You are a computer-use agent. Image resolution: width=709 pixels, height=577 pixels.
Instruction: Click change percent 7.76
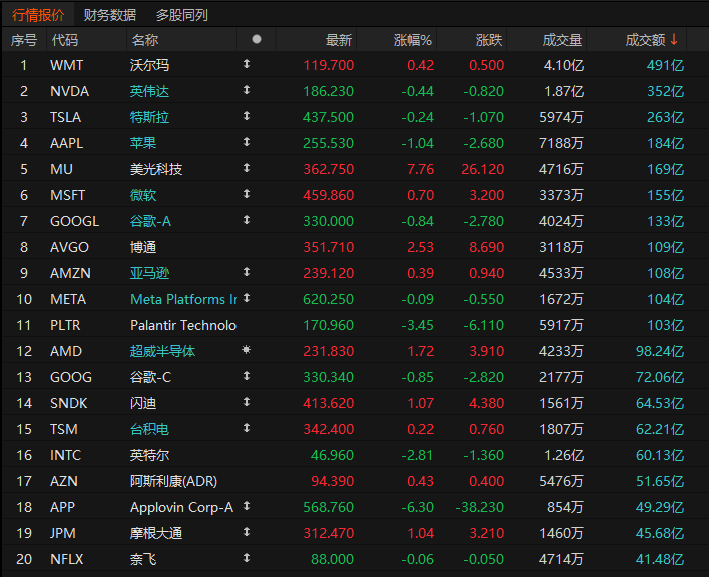pos(421,169)
